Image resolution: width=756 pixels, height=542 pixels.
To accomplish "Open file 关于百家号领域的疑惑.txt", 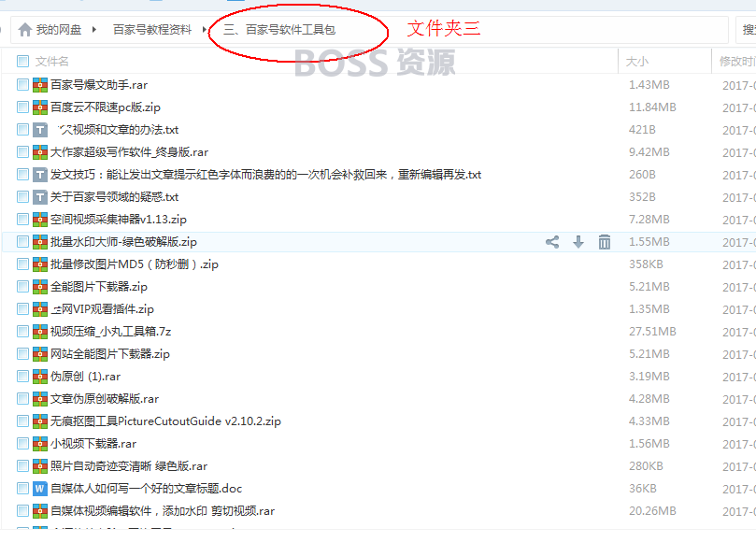I will 114,197.
